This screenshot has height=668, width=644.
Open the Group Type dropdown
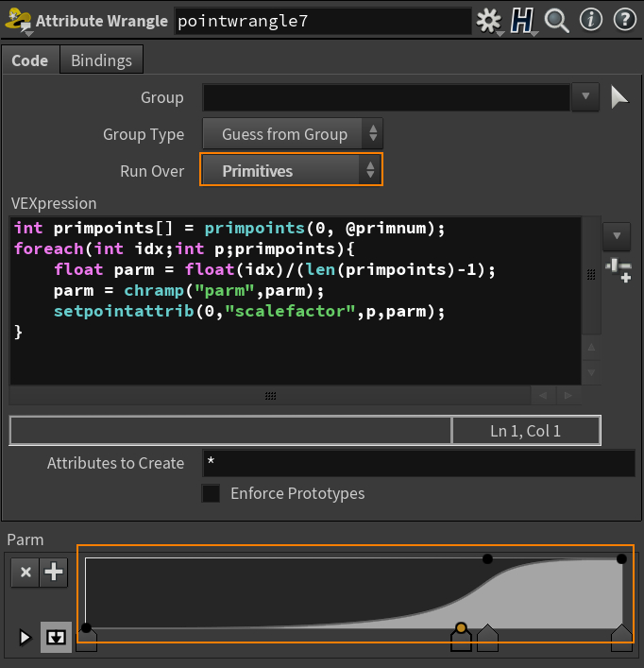pyautogui.click(x=293, y=134)
